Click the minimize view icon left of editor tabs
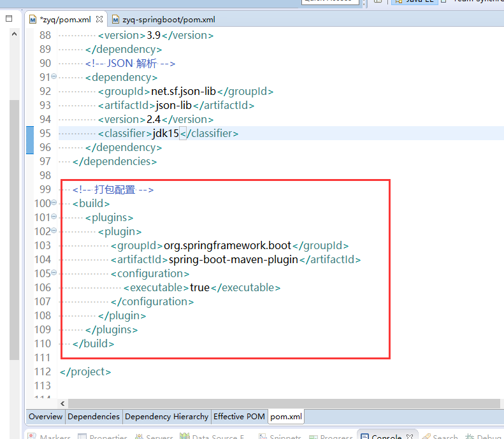 coord(9,18)
